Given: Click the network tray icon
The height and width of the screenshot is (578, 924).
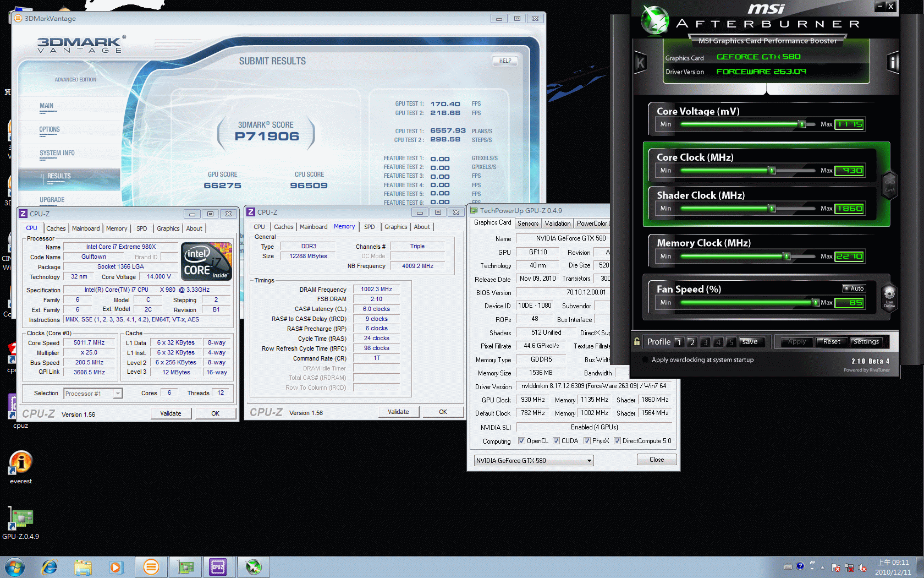Looking at the screenshot, I should [849, 568].
